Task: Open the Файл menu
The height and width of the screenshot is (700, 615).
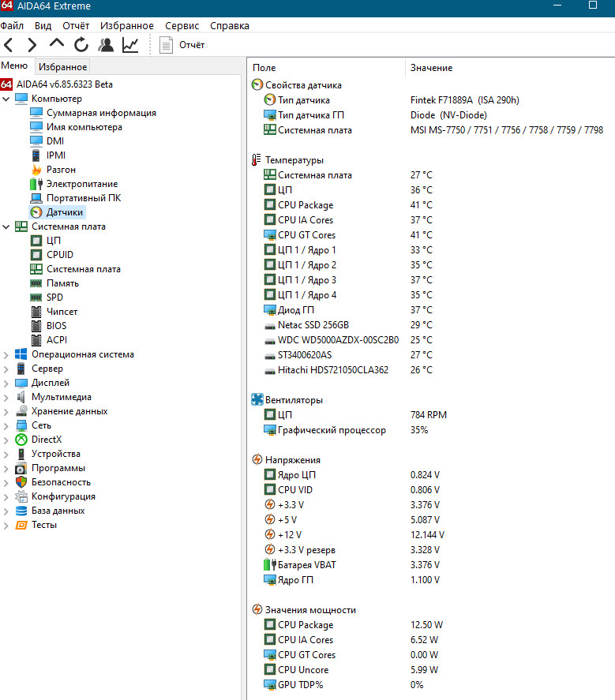Action: [x=12, y=26]
